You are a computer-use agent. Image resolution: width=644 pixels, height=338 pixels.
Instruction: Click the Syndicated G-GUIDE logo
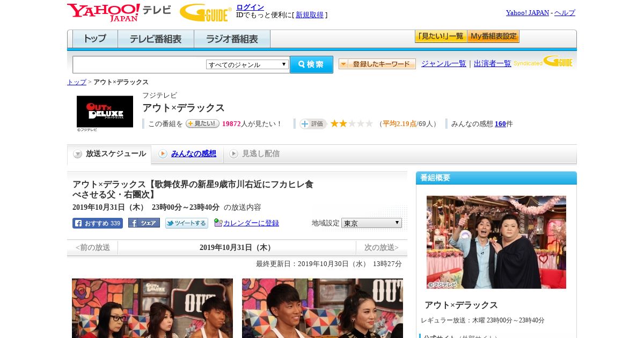pyautogui.click(x=543, y=62)
